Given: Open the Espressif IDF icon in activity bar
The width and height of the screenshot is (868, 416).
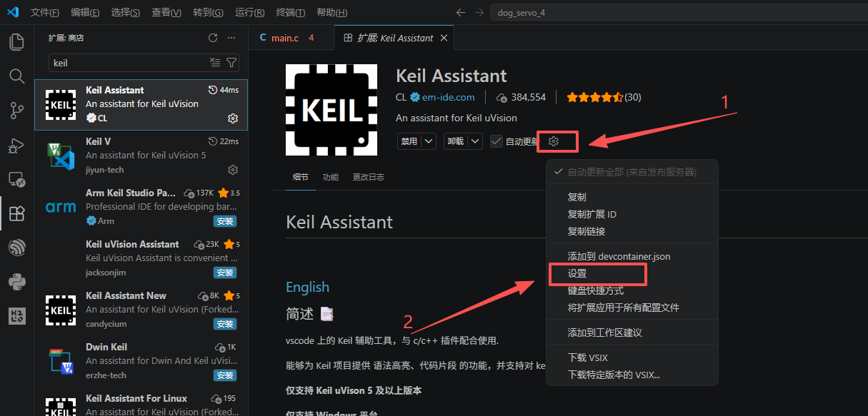Looking at the screenshot, I should [x=16, y=248].
